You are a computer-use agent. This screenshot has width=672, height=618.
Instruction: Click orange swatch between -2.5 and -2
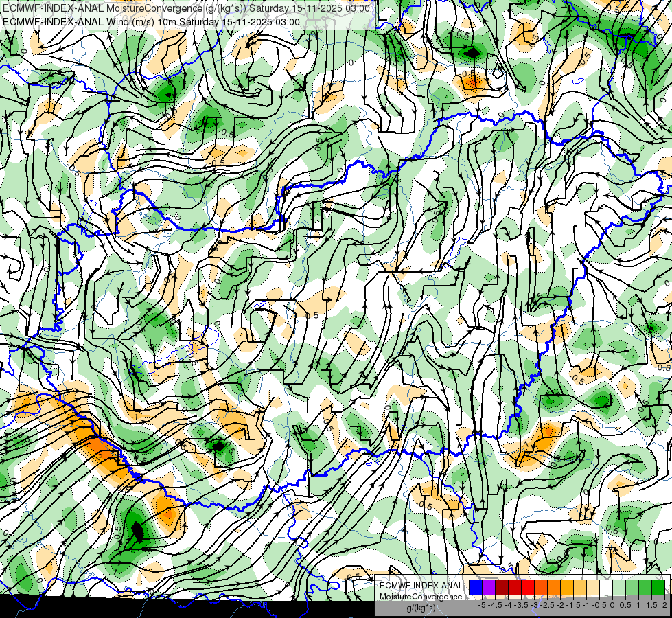point(554,588)
